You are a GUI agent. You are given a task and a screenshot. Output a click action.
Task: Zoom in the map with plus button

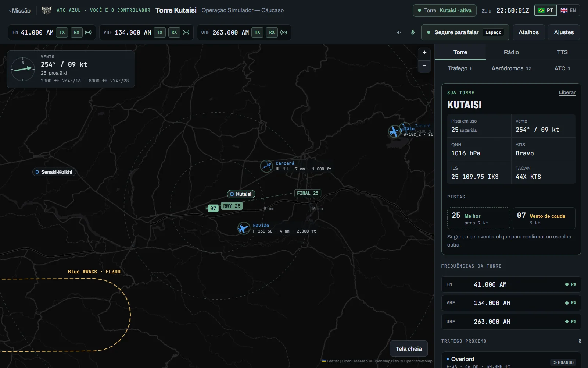(424, 53)
